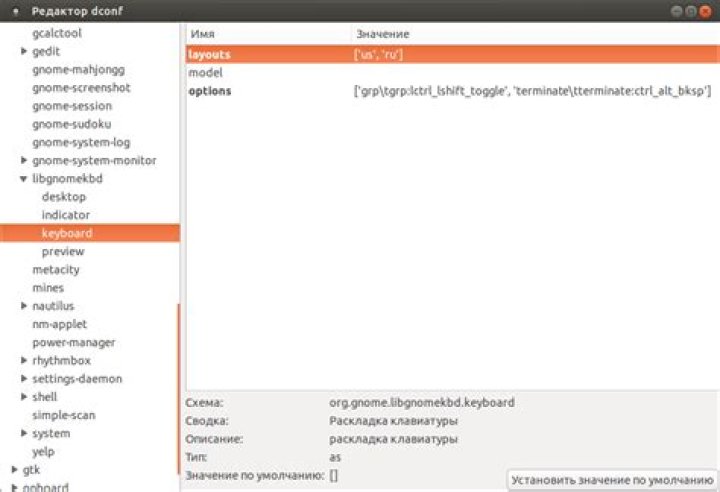The width and height of the screenshot is (720, 492).
Task: Select the gedit entry
Action: 46,51
